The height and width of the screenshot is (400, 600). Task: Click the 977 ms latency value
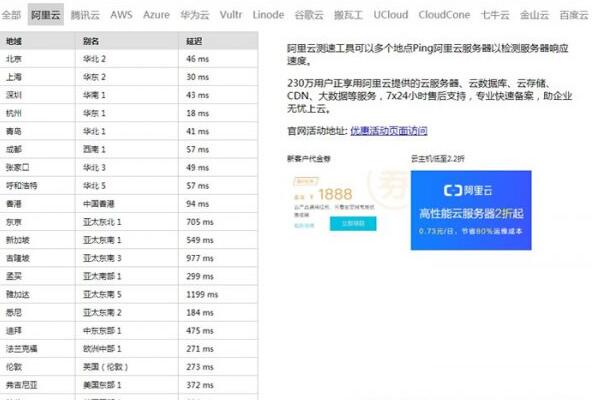tap(200, 258)
